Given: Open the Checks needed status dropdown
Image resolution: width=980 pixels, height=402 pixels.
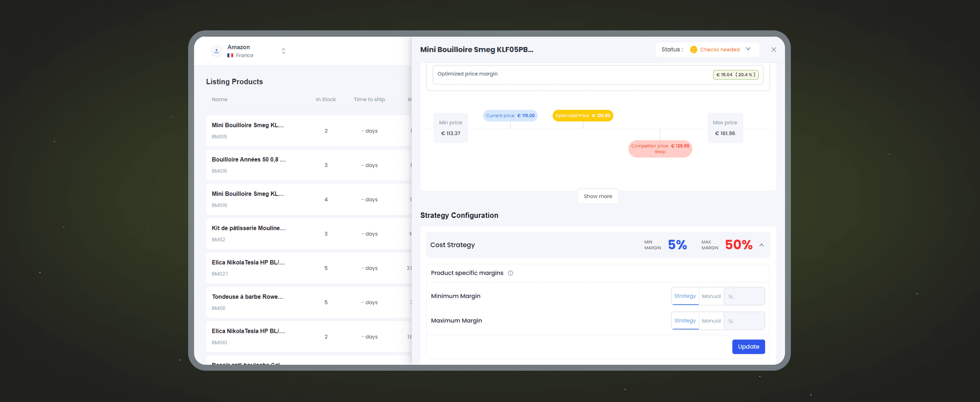Looking at the screenshot, I should pos(707,50).
